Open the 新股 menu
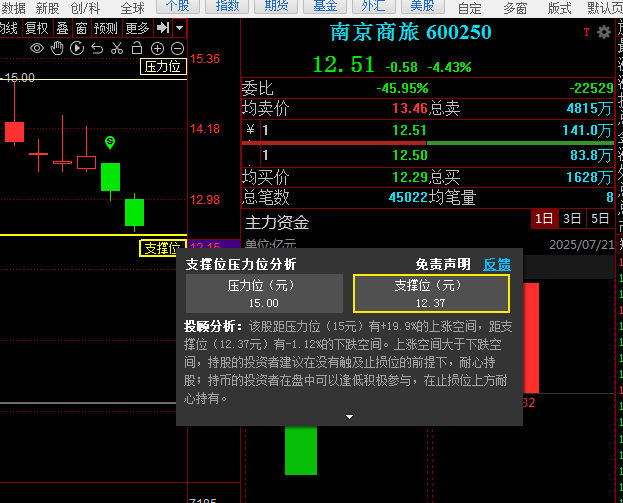Screen dimensions: 623x503 coord(48,8)
